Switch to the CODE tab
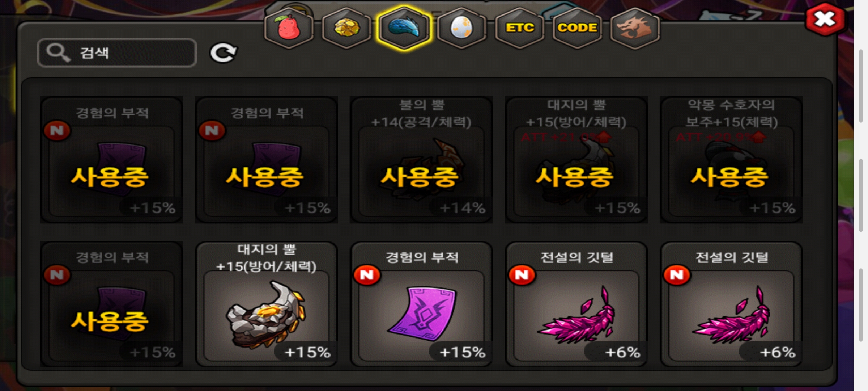 [x=577, y=28]
